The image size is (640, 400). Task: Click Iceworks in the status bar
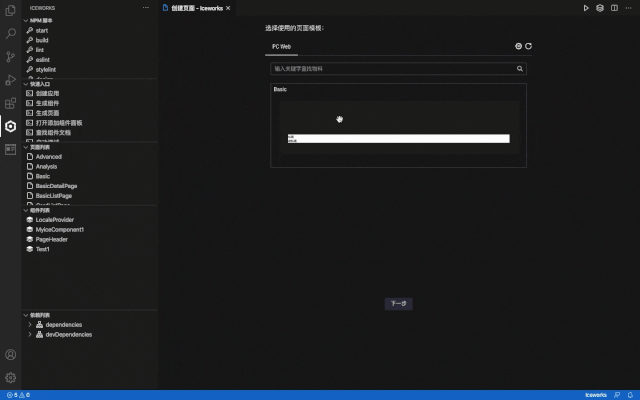coord(596,395)
